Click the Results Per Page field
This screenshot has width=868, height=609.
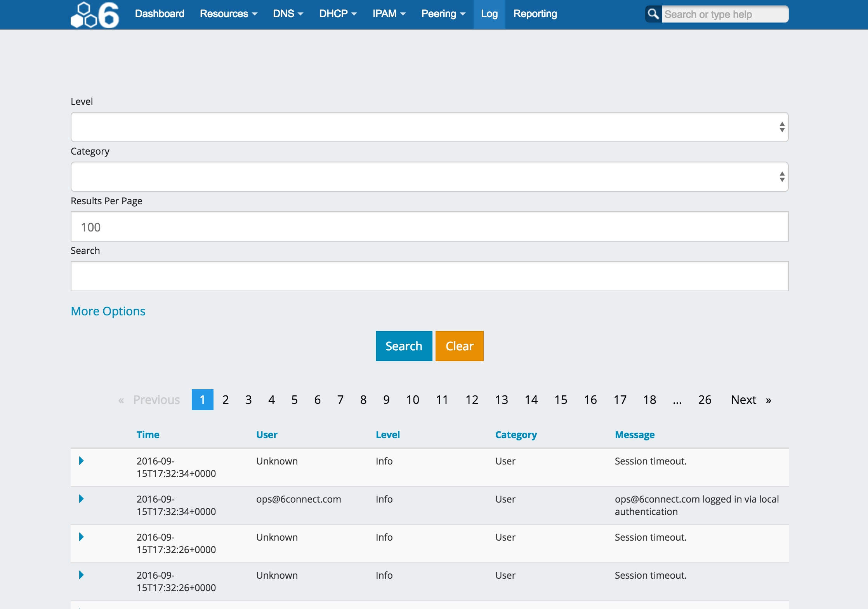click(429, 227)
